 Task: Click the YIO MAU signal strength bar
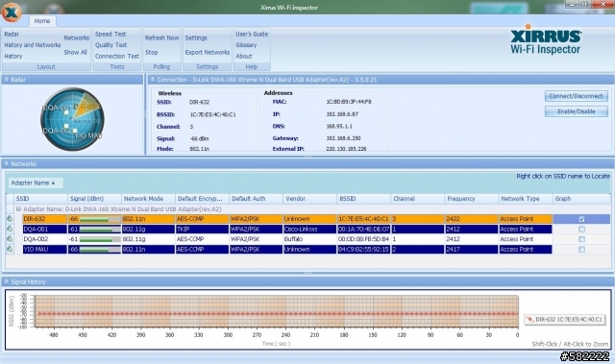point(100,250)
